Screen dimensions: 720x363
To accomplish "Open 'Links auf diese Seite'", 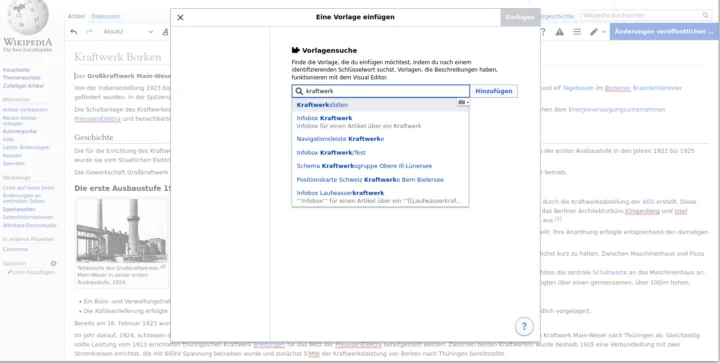I will [x=28, y=188].
